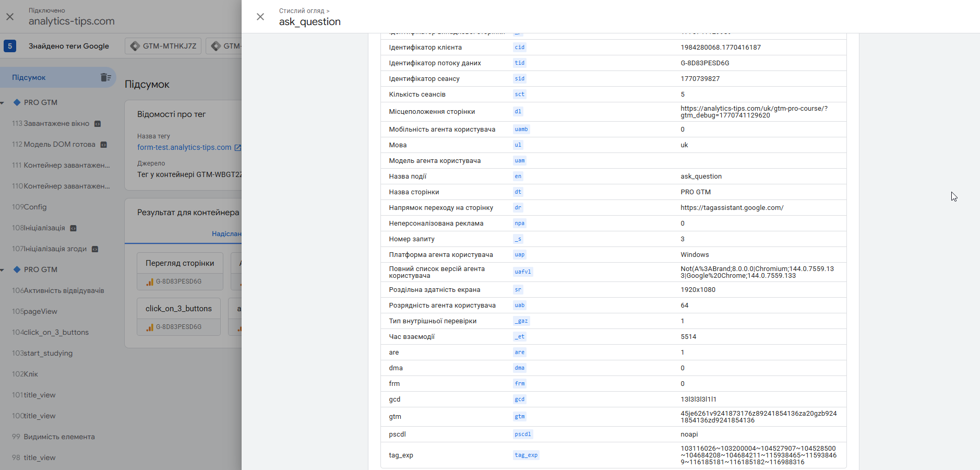The height and width of the screenshot is (470, 980).
Task: Collapse the PRO GTM group above event 106
Action: [3, 270]
